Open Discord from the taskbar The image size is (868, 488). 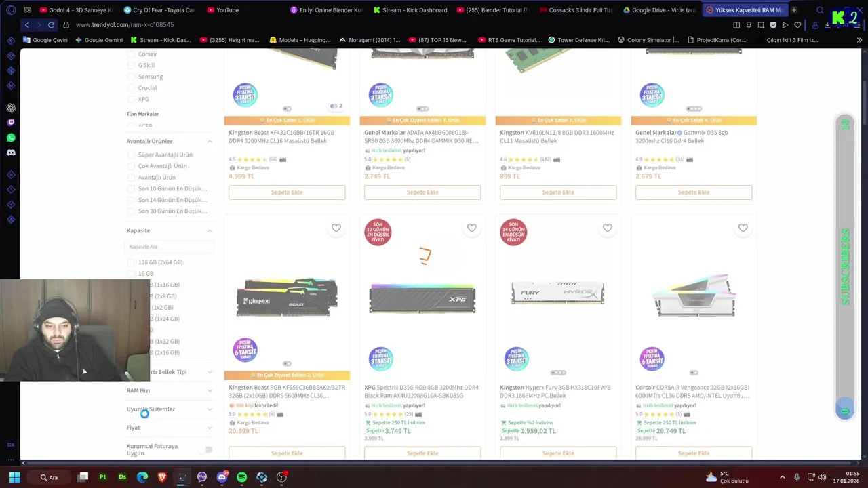tap(222, 477)
